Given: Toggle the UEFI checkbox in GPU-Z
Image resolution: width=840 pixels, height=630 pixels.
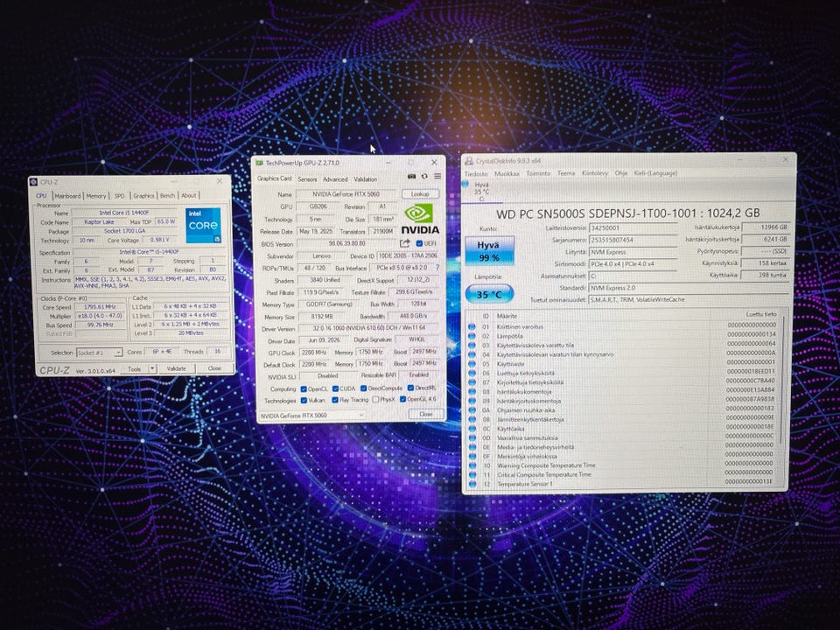Looking at the screenshot, I should coord(419,244).
